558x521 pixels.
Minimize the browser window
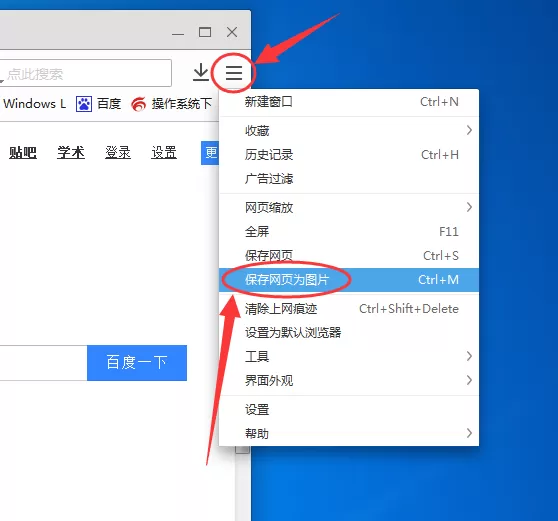[178, 33]
